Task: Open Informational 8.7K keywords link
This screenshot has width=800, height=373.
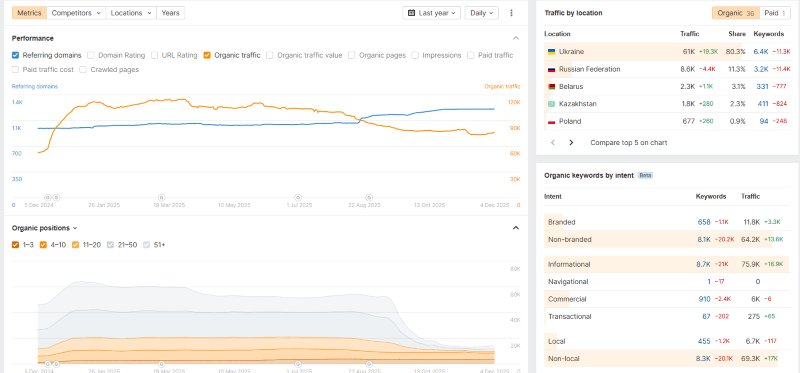Action: 703,265
